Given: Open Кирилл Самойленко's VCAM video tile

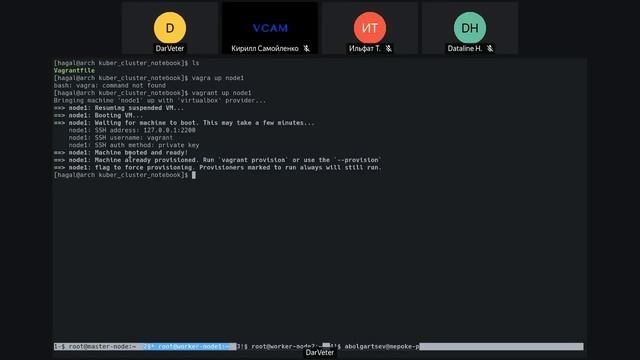Looking at the screenshot, I should pos(270,28).
